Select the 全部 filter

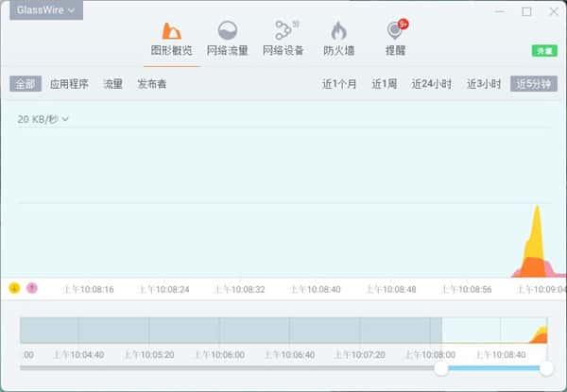25,84
